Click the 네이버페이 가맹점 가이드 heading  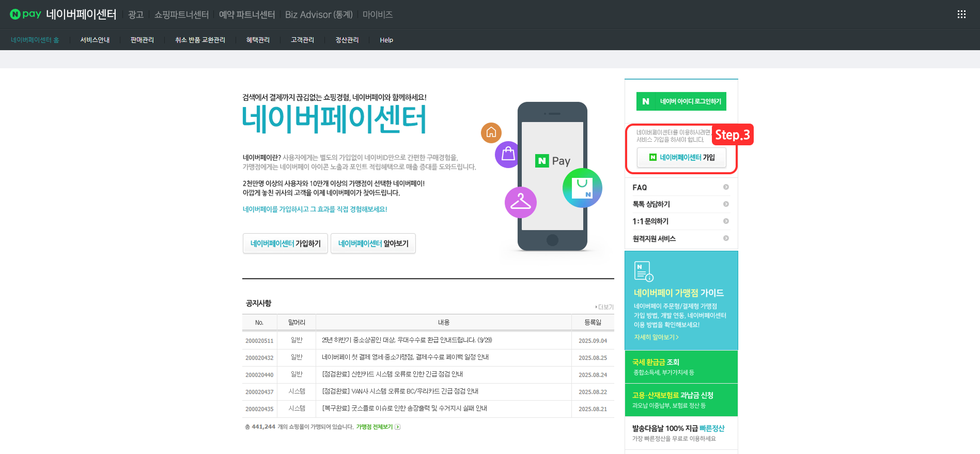(x=679, y=293)
